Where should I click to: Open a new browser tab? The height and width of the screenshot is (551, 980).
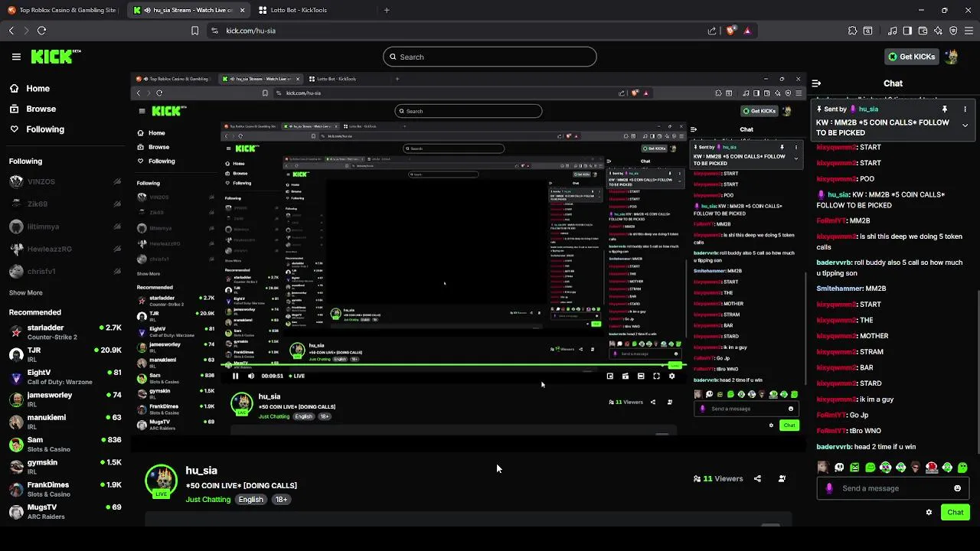coord(387,10)
